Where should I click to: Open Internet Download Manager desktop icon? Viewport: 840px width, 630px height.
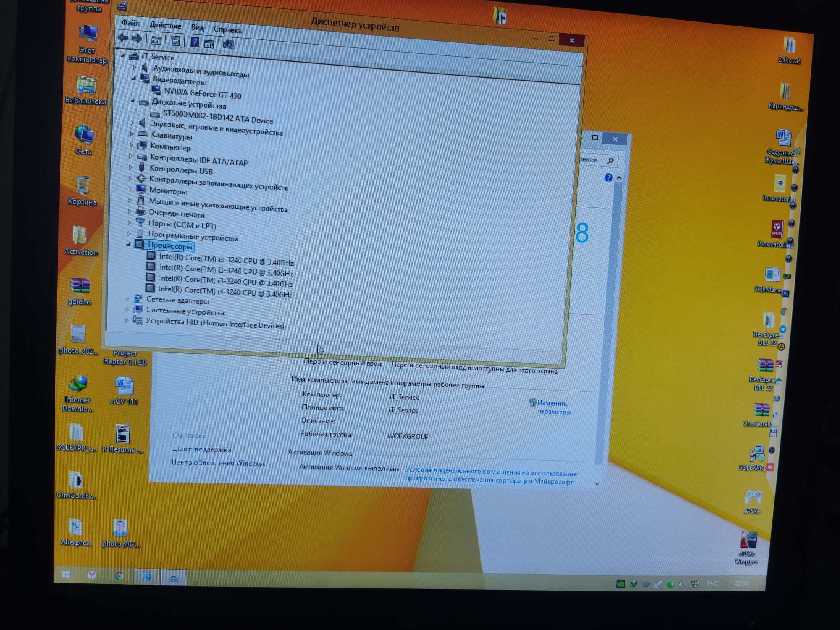(77, 394)
